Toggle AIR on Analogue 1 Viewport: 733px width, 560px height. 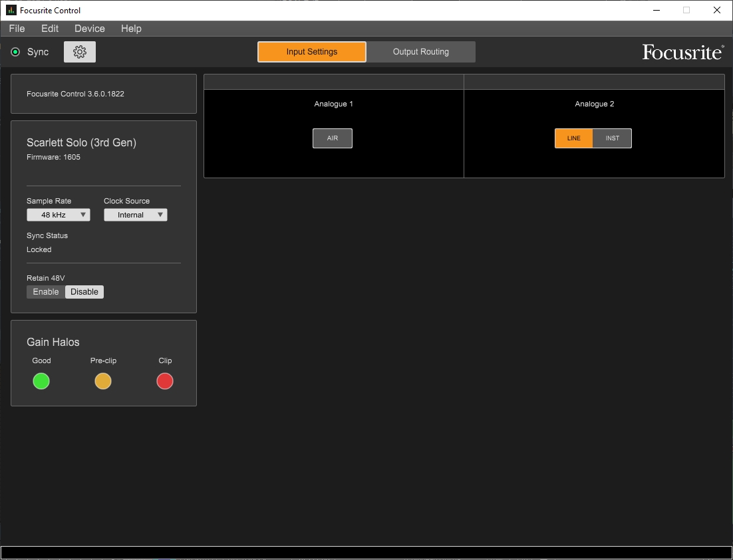[333, 138]
